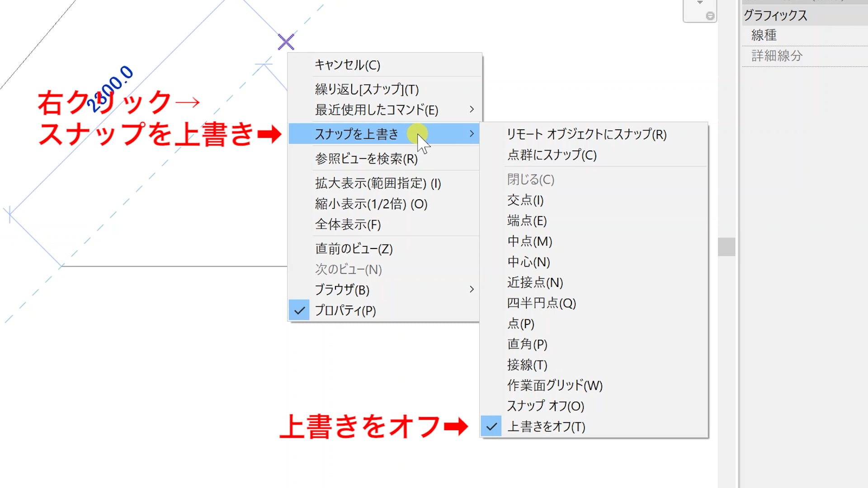
Task: Toggle the プロパティ(P) checked menu item
Action: 345,310
